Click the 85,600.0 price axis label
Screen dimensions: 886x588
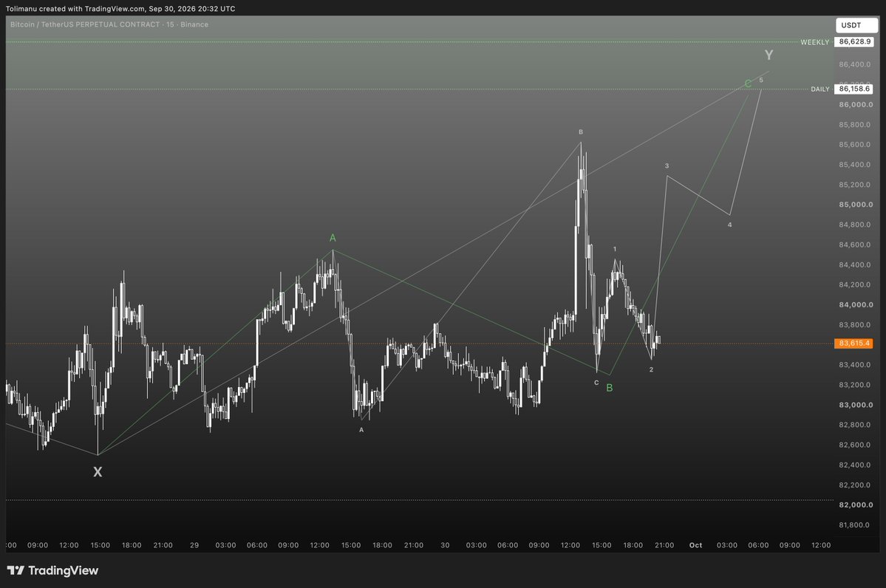point(854,145)
